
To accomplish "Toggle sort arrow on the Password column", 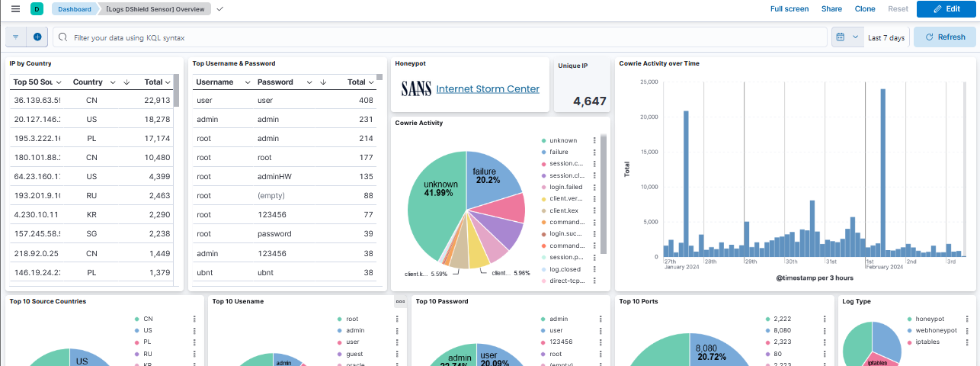I will point(323,82).
